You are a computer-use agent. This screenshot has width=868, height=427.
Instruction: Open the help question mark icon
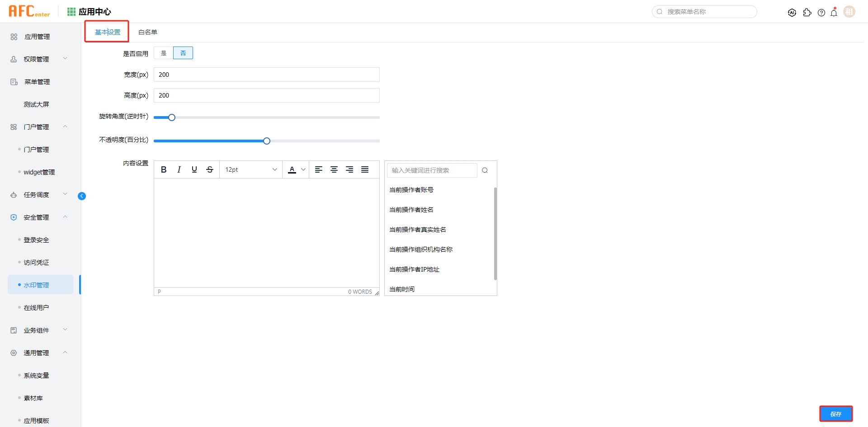821,12
